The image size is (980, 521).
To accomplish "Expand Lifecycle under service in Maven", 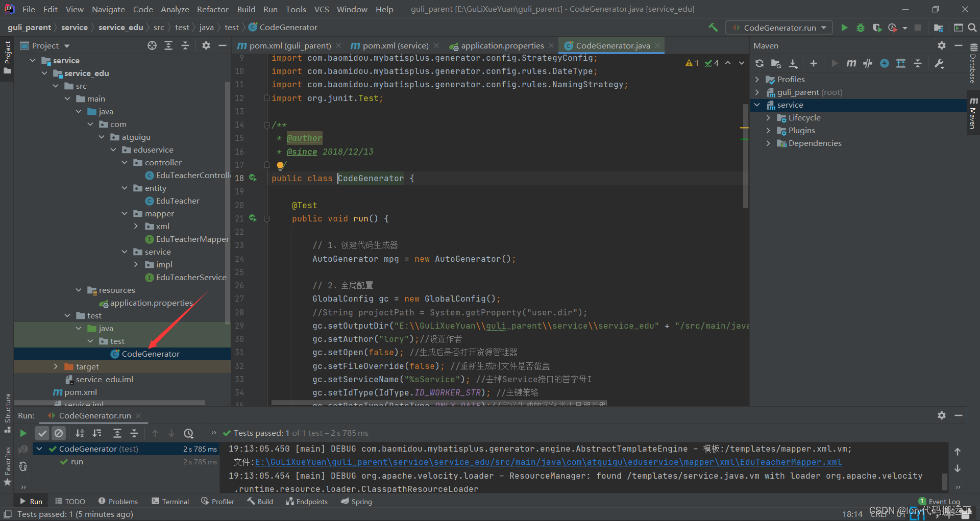I will (x=768, y=117).
